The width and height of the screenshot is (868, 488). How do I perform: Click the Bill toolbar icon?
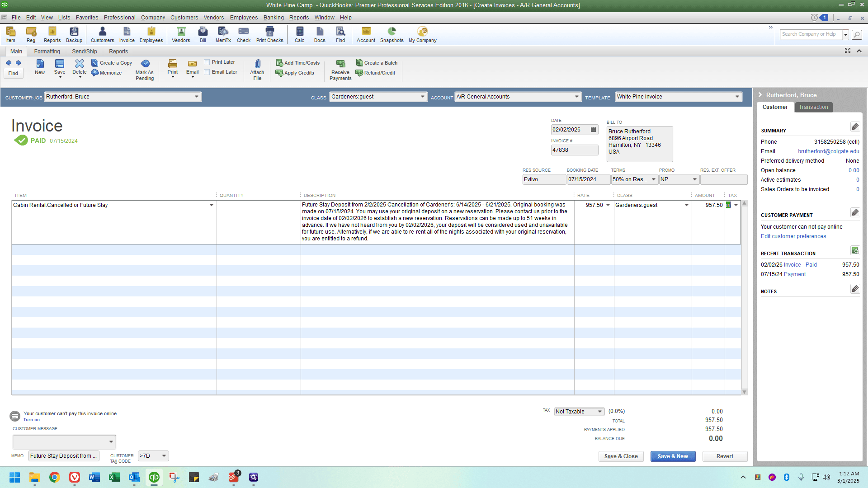pyautogui.click(x=203, y=34)
